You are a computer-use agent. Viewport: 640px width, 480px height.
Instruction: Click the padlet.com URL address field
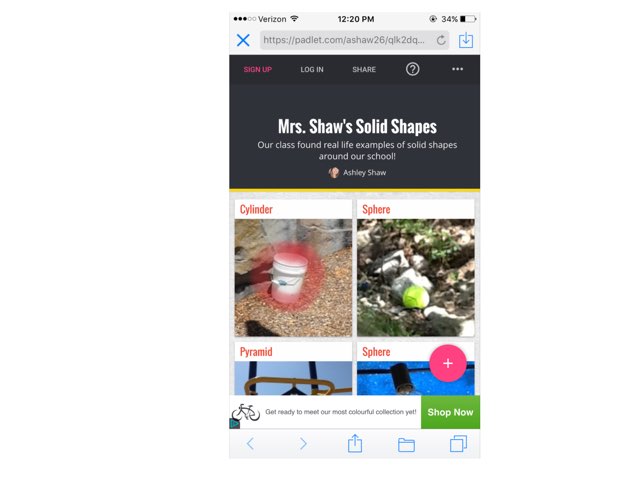coord(354,40)
